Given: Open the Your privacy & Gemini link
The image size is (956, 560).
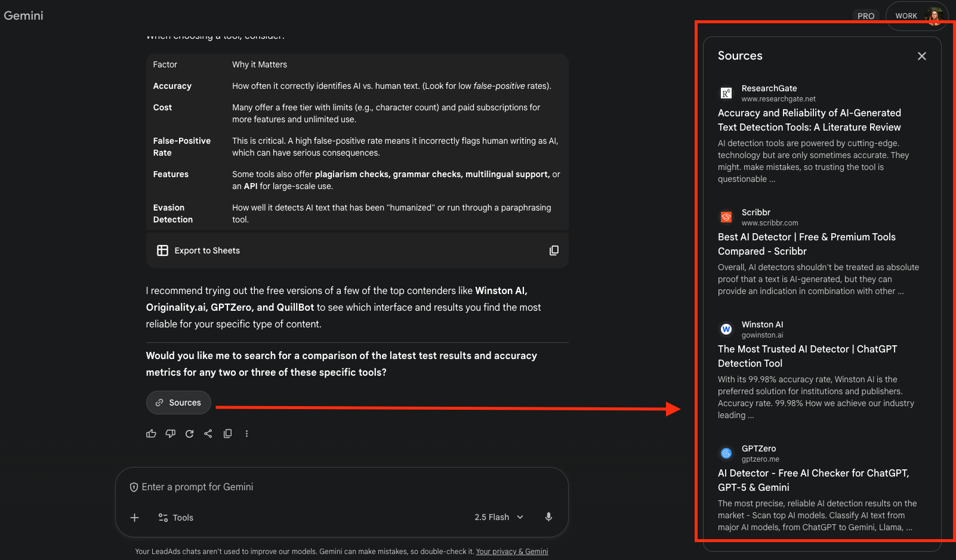Looking at the screenshot, I should 511,551.
